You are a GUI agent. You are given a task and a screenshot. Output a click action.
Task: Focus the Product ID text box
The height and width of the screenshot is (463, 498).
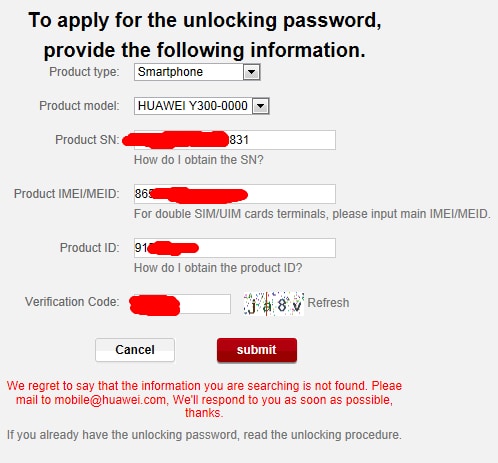click(235, 248)
